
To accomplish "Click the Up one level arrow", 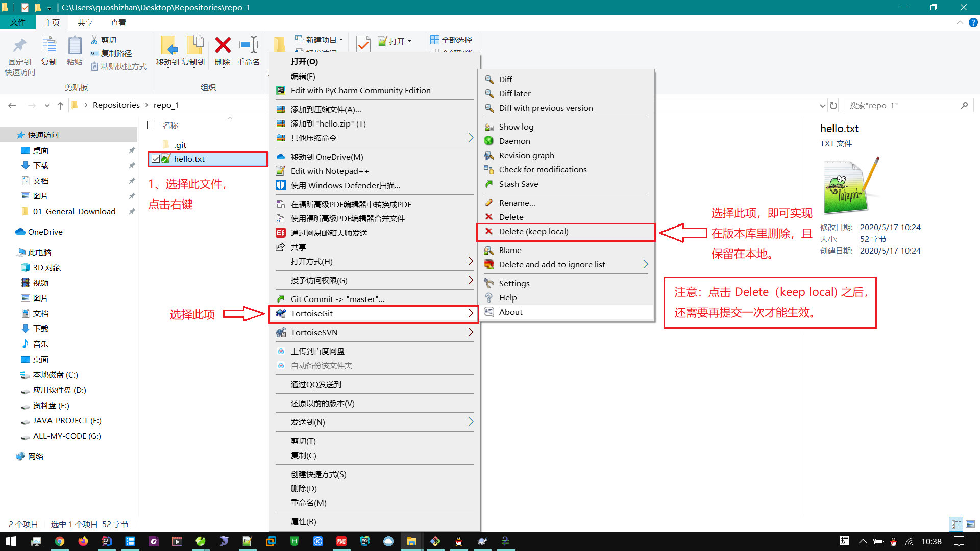I will pyautogui.click(x=60, y=106).
